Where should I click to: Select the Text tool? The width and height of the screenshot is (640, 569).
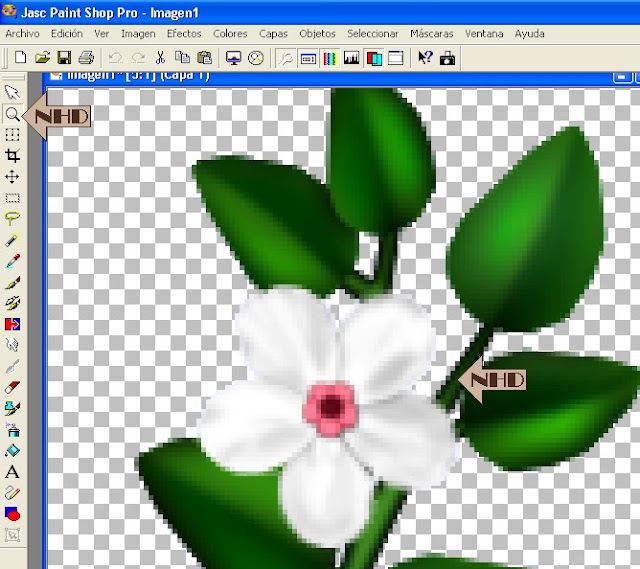click(x=12, y=472)
